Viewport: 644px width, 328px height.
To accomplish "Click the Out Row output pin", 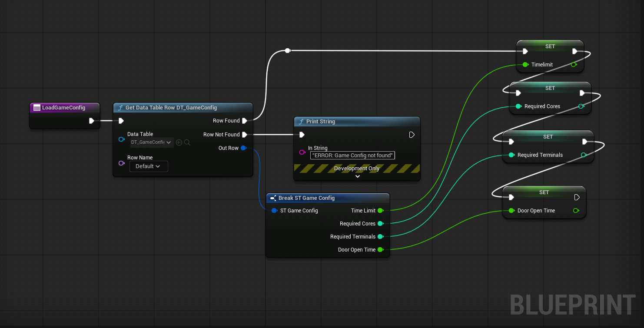I will 243,148.
